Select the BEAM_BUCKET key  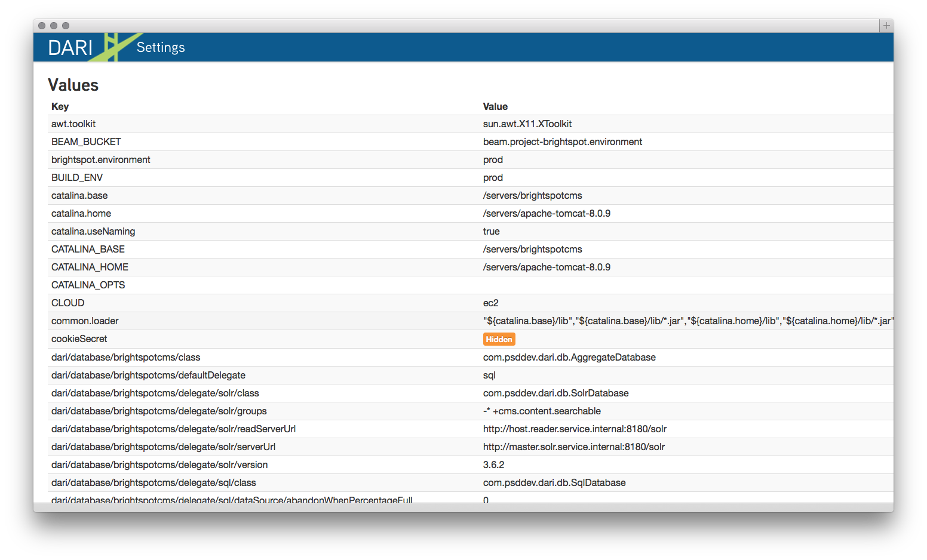coord(86,141)
